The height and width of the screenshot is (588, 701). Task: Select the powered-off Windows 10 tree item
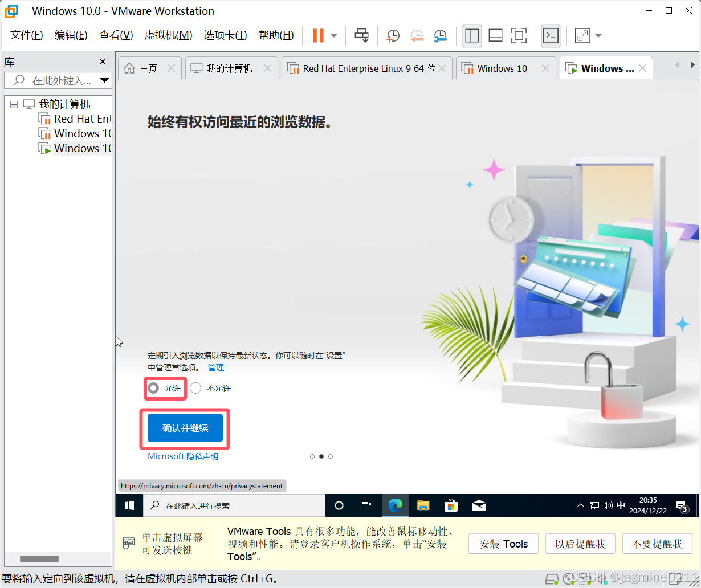point(75,133)
